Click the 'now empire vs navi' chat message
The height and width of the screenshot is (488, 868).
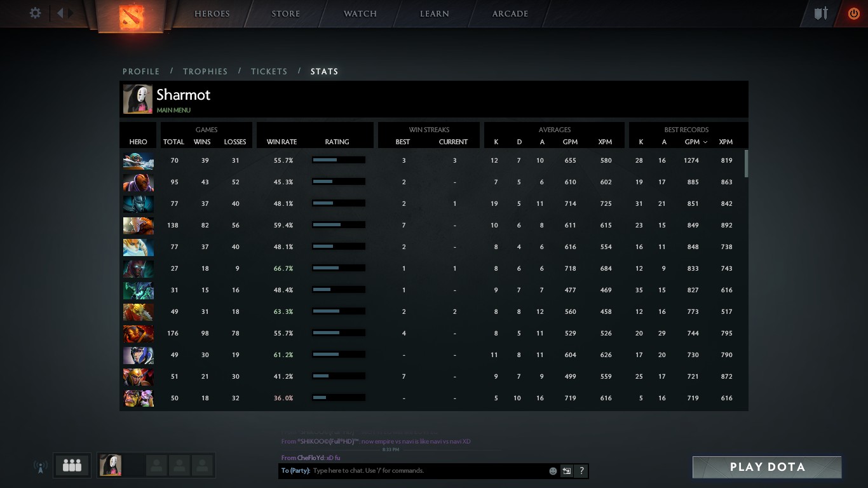click(376, 441)
